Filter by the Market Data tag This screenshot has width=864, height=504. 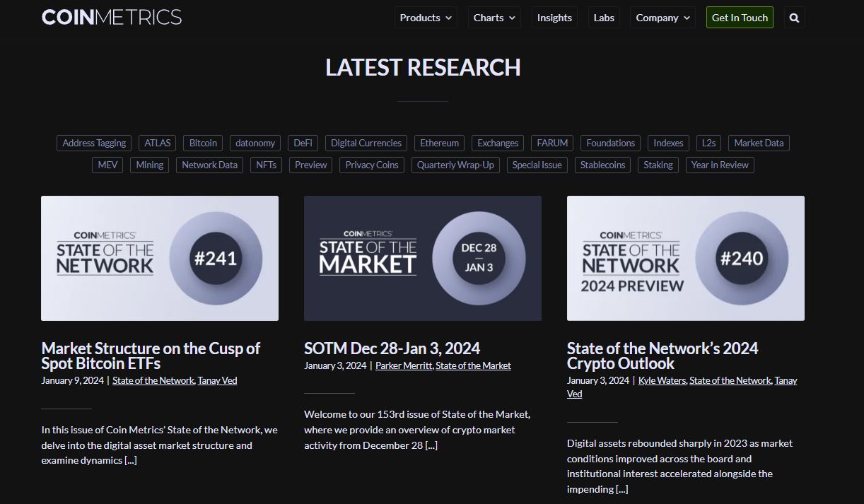coord(759,143)
